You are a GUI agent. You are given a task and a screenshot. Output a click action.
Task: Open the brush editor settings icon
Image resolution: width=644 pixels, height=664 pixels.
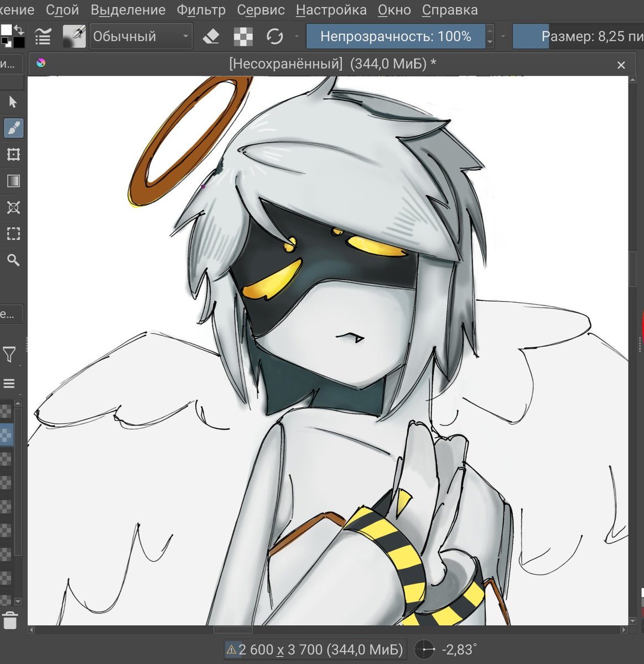coord(43,37)
